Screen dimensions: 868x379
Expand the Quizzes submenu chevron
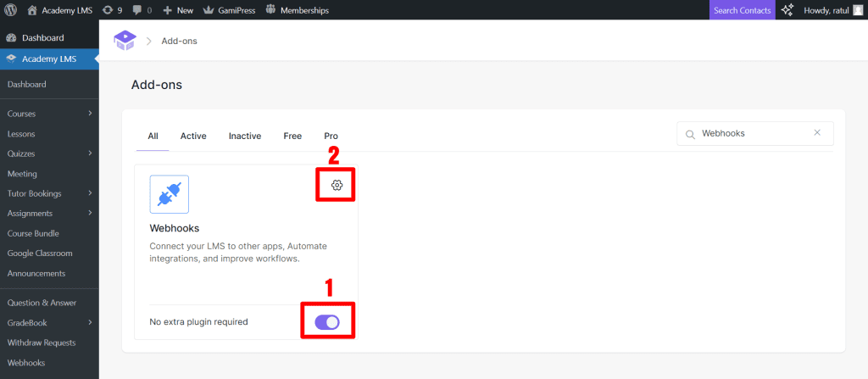[90, 153]
